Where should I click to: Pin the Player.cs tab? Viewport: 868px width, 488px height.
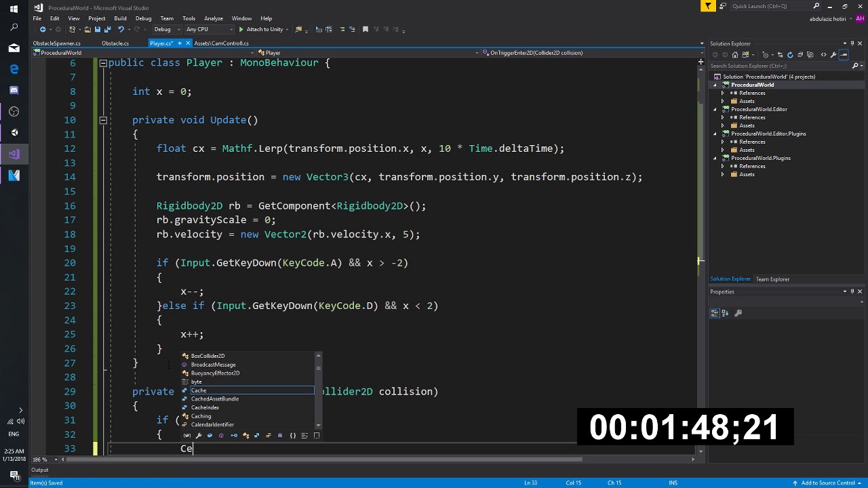click(180, 43)
